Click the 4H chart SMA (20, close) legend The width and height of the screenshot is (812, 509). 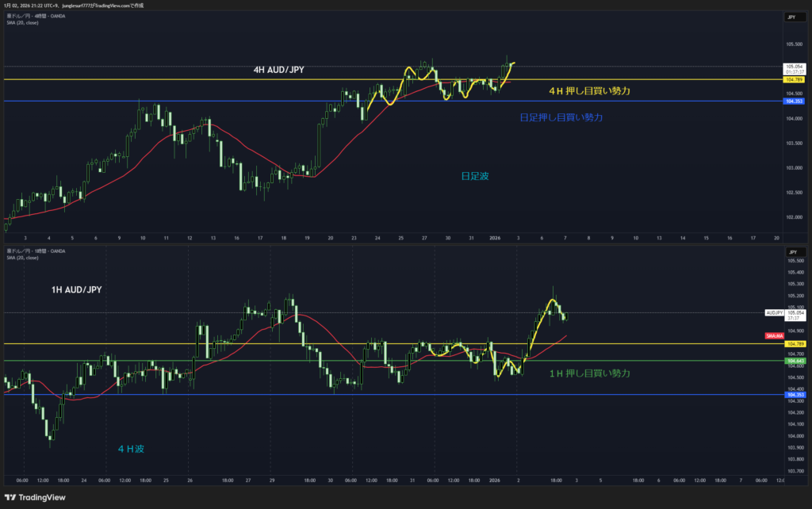(21, 22)
